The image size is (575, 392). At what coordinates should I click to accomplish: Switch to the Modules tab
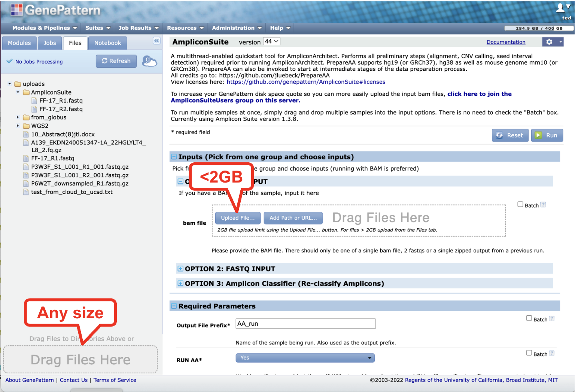tap(19, 43)
